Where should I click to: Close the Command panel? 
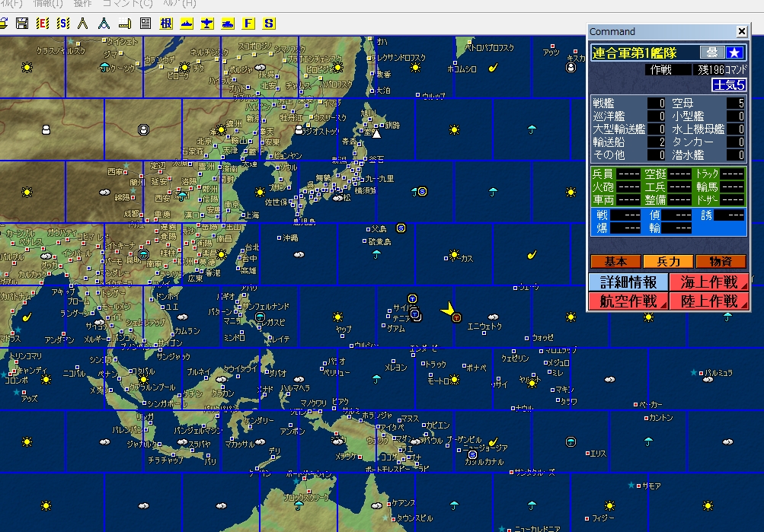pyautogui.click(x=742, y=32)
